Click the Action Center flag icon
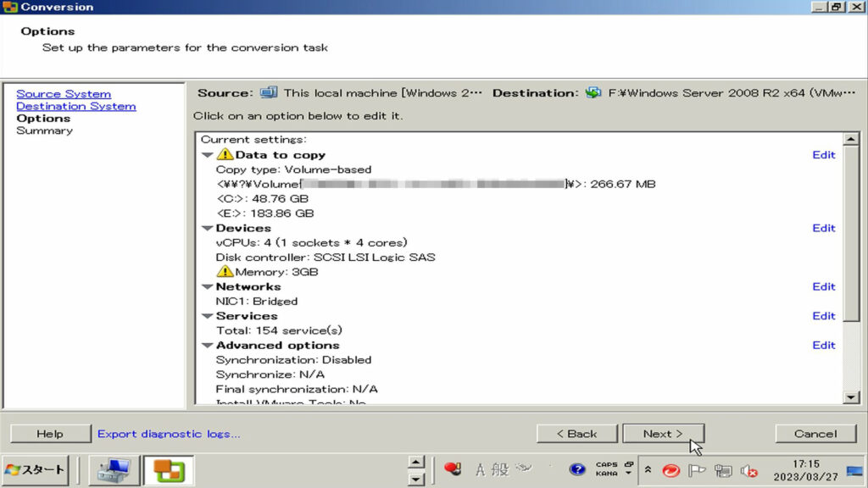 coord(697,470)
